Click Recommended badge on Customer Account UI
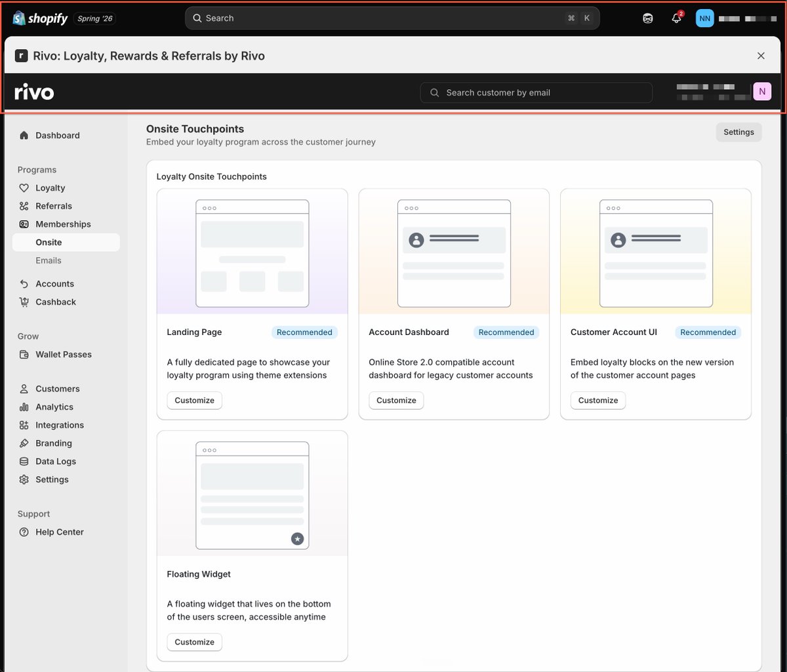Image resolution: width=787 pixels, height=672 pixels. click(x=708, y=332)
